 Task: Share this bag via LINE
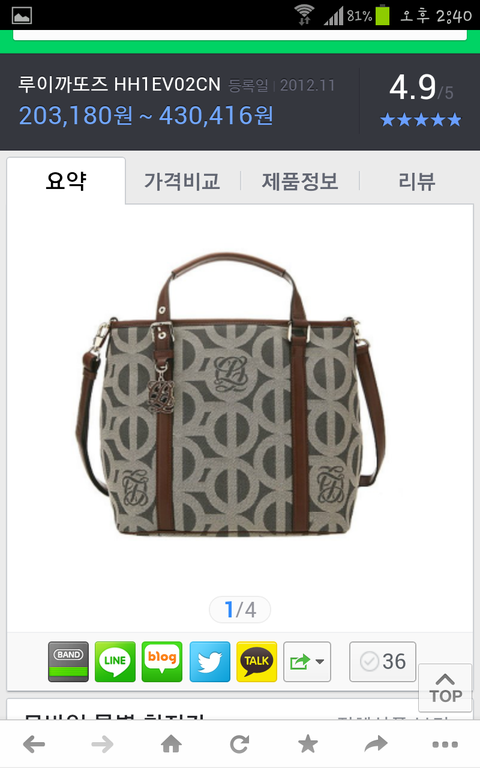tap(115, 661)
